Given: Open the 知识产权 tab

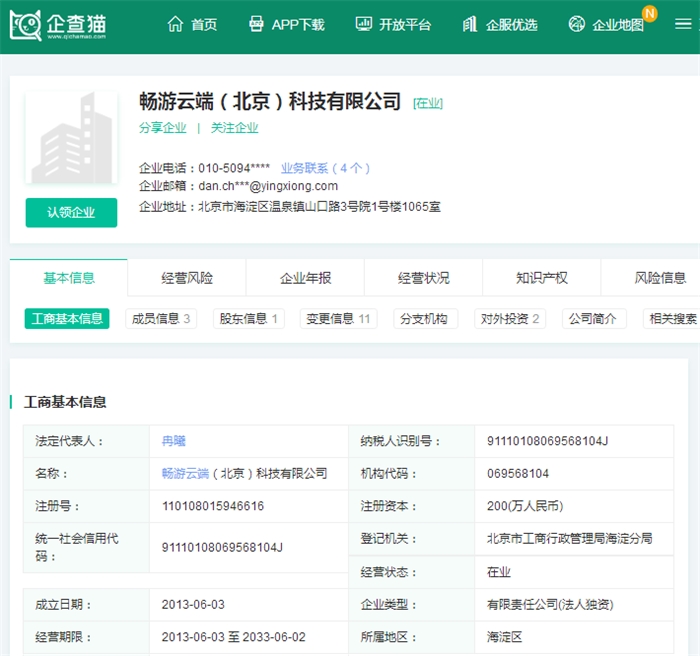Looking at the screenshot, I should point(541,278).
